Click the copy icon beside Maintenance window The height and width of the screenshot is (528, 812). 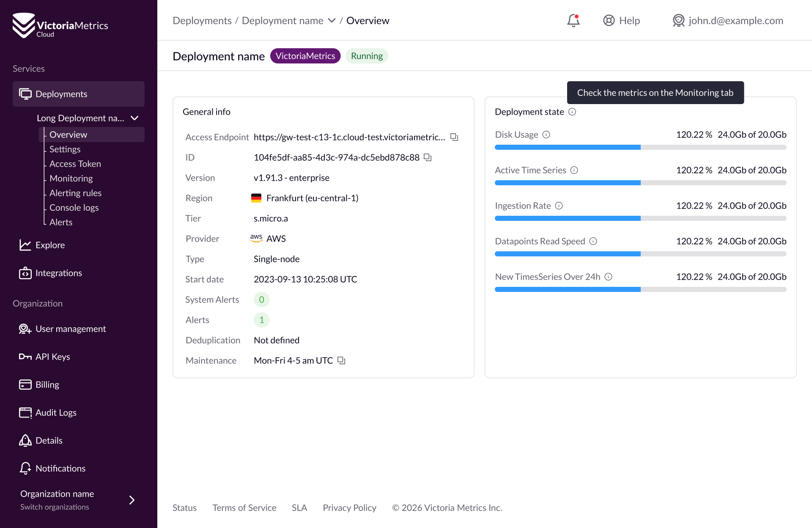click(x=341, y=360)
